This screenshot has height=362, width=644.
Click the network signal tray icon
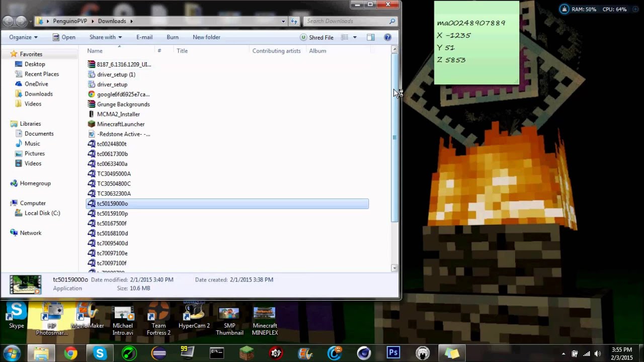pos(586,353)
